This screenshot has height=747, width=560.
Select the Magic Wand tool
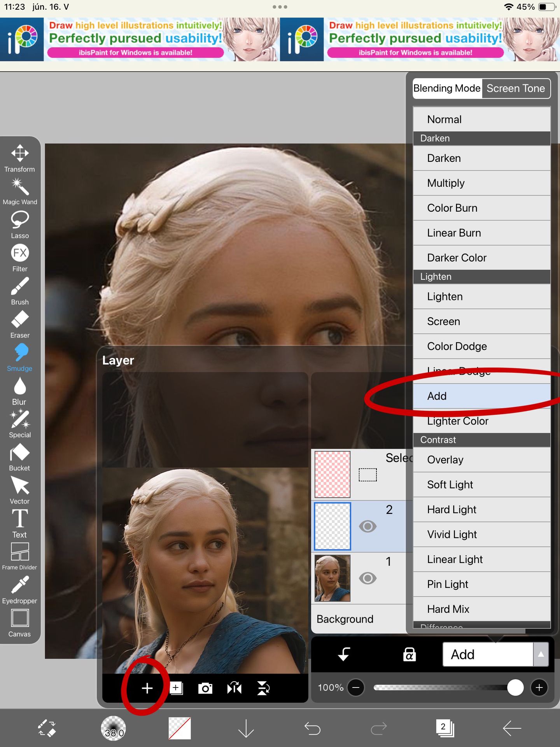coord(20,191)
